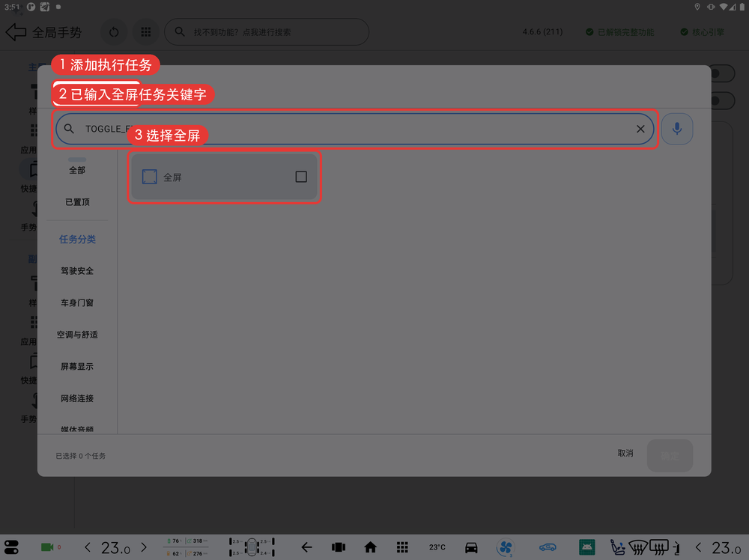Select 驾驶安全 task category
Image resolution: width=749 pixels, height=560 pixels.
[77, 271]
